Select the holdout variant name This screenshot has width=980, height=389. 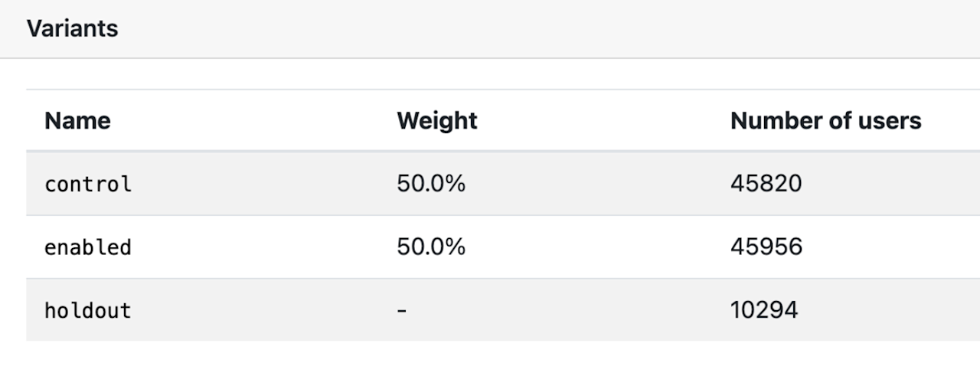click(x=88, y=309)
